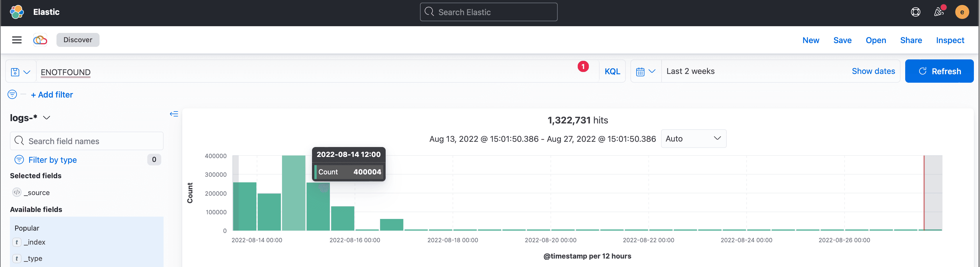Viewport: 980px width, 267px height.
Task: Open the hamburger navigation menu
Action: point(17,40)
